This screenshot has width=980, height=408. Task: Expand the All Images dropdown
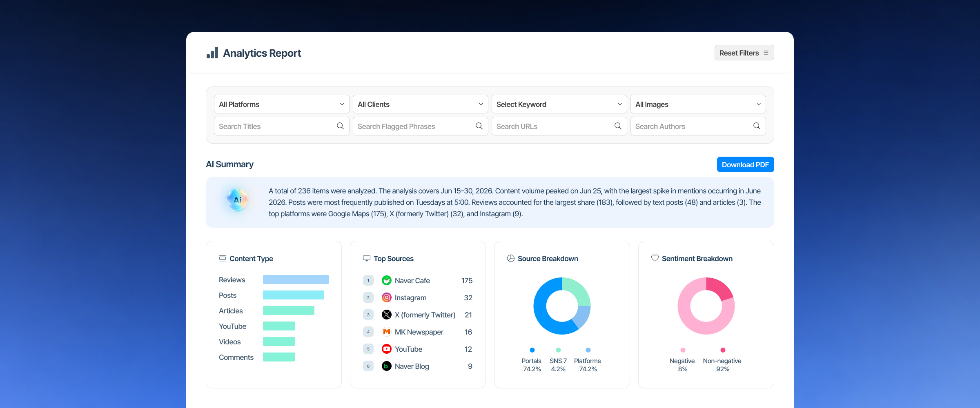698,104
